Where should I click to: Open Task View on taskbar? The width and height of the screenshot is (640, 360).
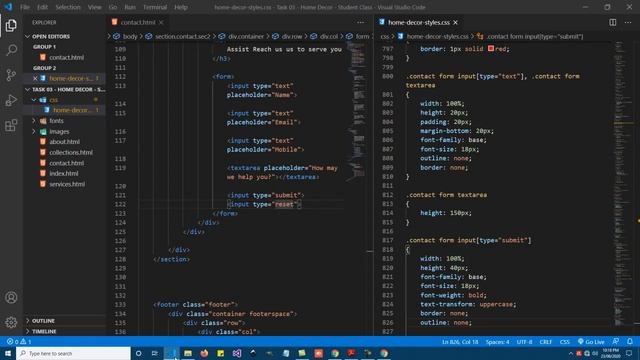click(155, 353)
